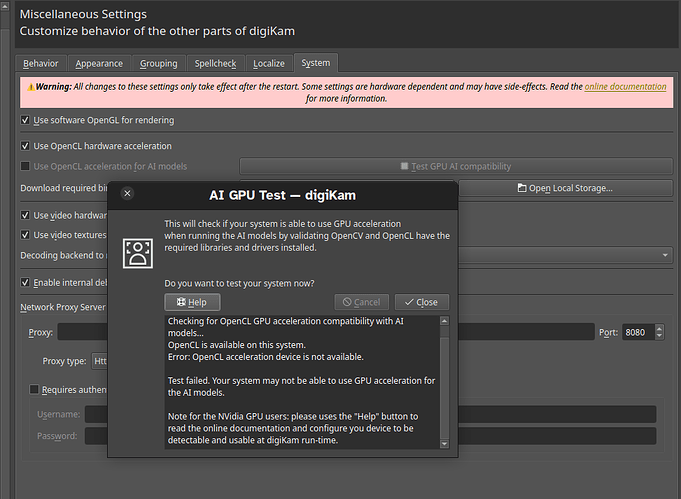Open the Proxy type combo box
The width and height of the screenshot is (681, 499).
point(99,361)
